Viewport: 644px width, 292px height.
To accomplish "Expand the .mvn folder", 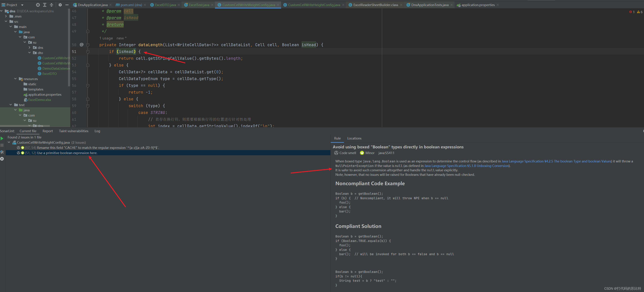I will [6, 16].
